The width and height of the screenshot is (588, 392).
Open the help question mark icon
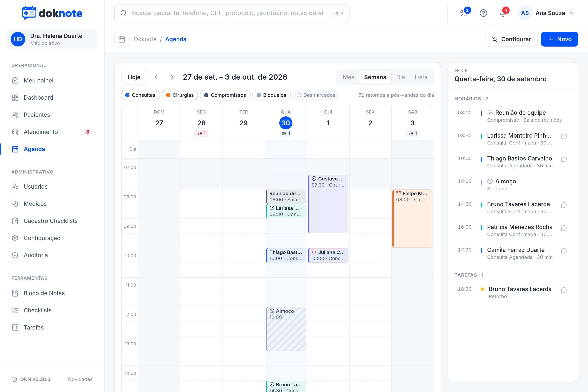point(483,13)
